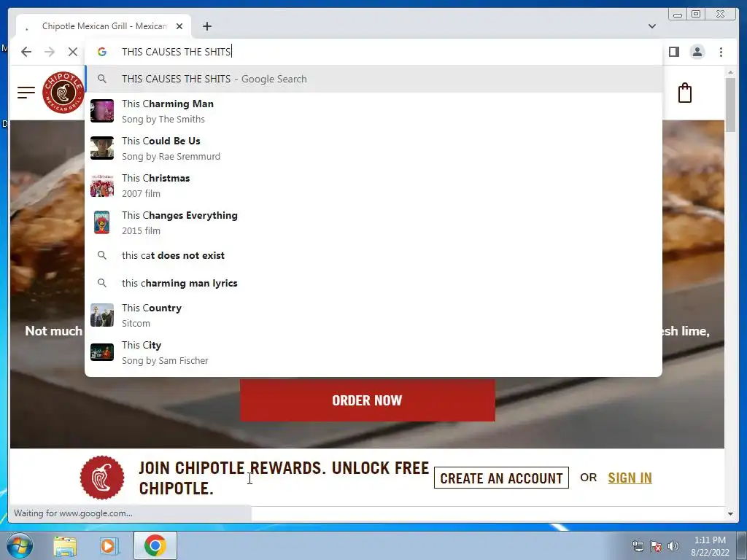Viewport: 747px width, 560px height.
Task: Open the Windows Start button
Action: point(19,545)
